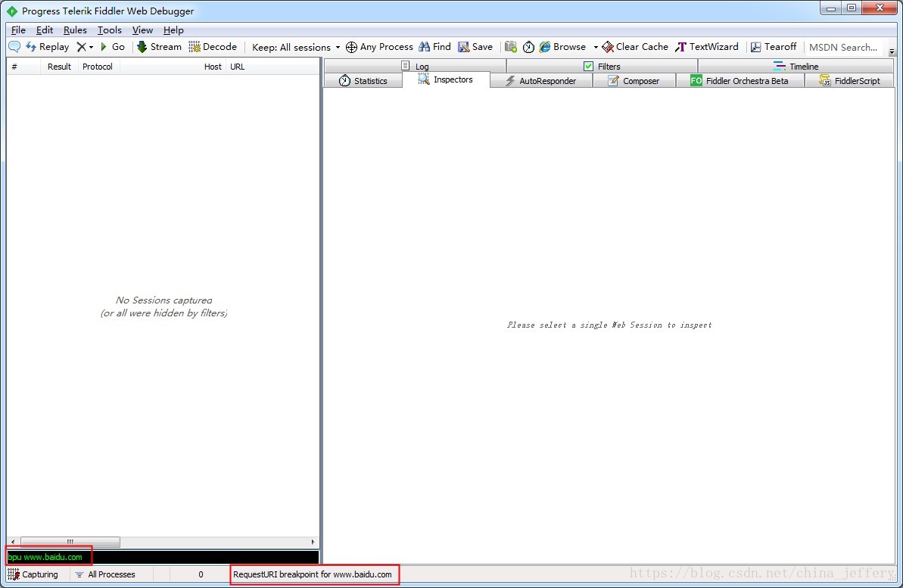Image resolution: width=903 pixels, height=588 pixels.
Task: Open the View menu
Action: (142, 30)
